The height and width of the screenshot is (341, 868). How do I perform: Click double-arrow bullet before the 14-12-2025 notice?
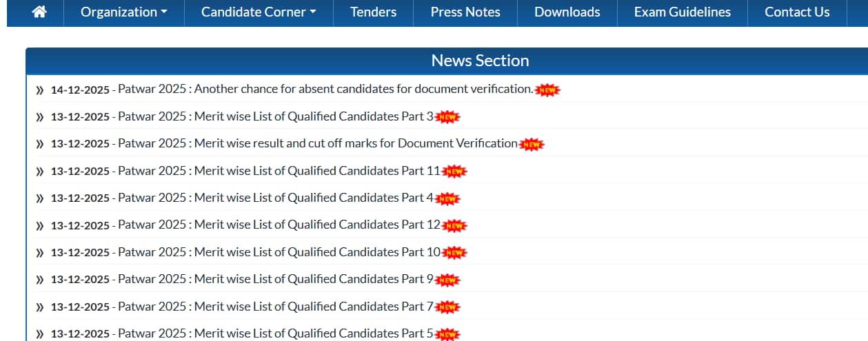point(39,90)
